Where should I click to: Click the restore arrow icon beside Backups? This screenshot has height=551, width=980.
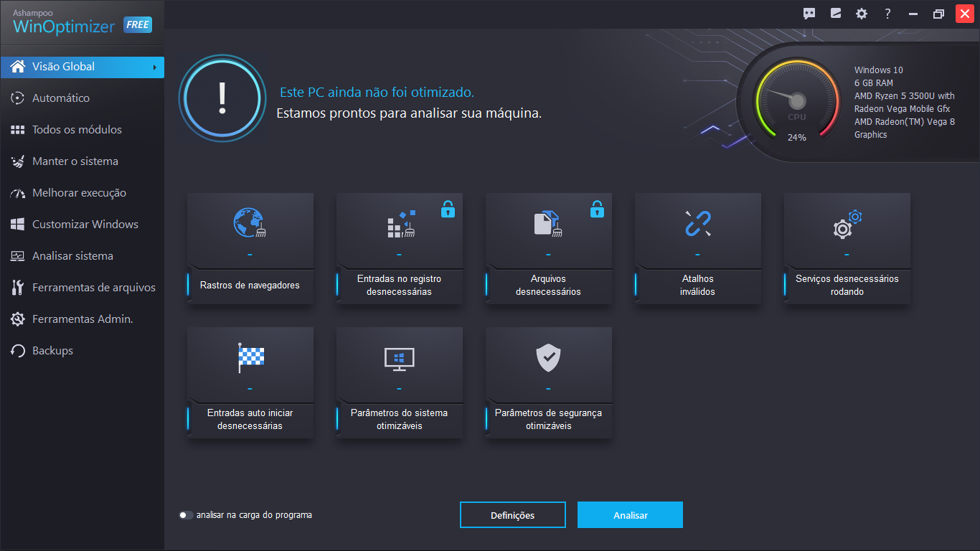pyautogui.click(x=18, y=351)
